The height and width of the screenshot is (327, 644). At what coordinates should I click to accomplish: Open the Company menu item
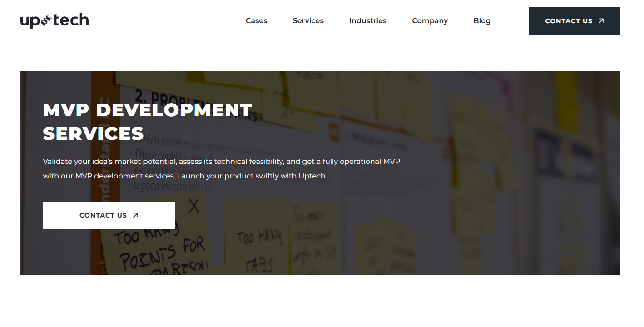(430, 21)
